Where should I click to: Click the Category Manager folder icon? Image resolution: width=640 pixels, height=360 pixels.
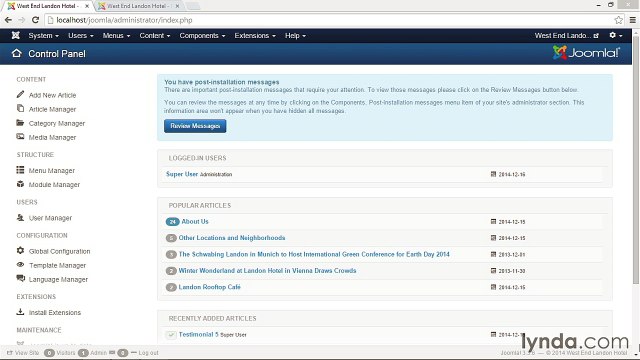pos(20,122)
